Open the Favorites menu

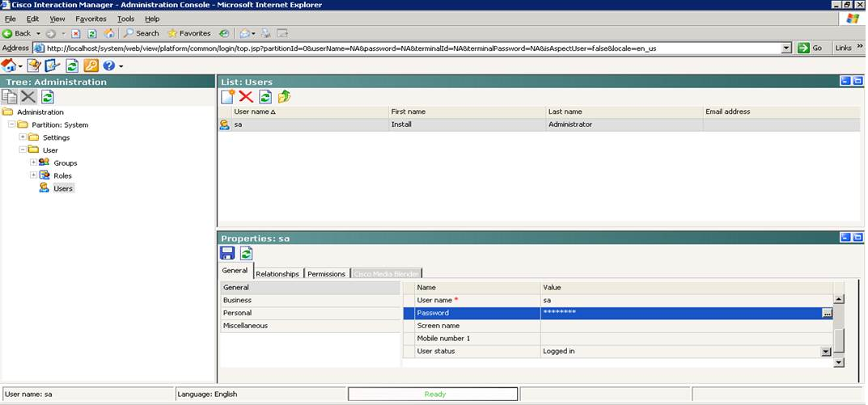[91, 19]
